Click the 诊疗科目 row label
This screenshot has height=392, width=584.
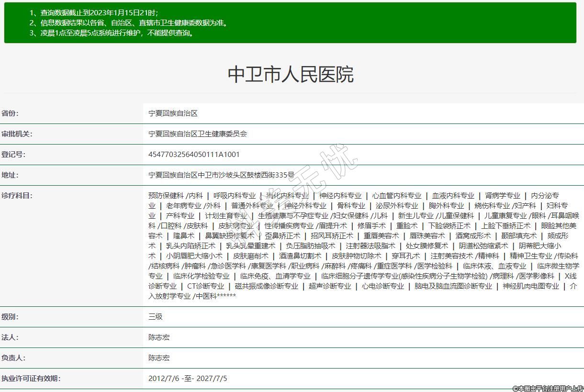coord(17,195)
